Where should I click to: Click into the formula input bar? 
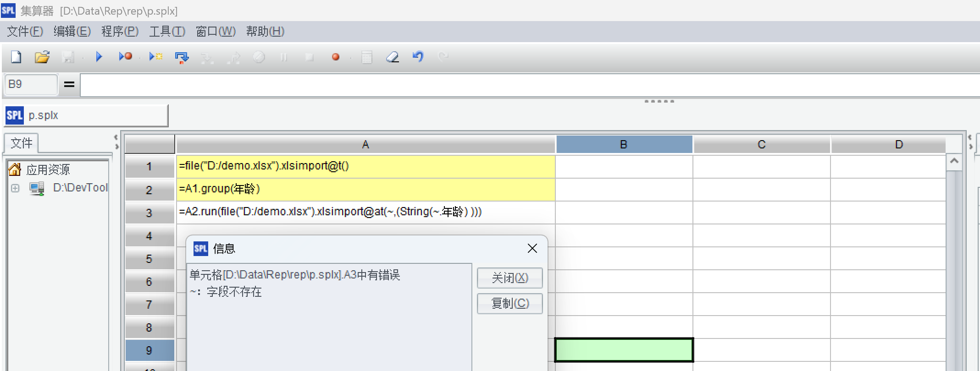click(530, 85)
